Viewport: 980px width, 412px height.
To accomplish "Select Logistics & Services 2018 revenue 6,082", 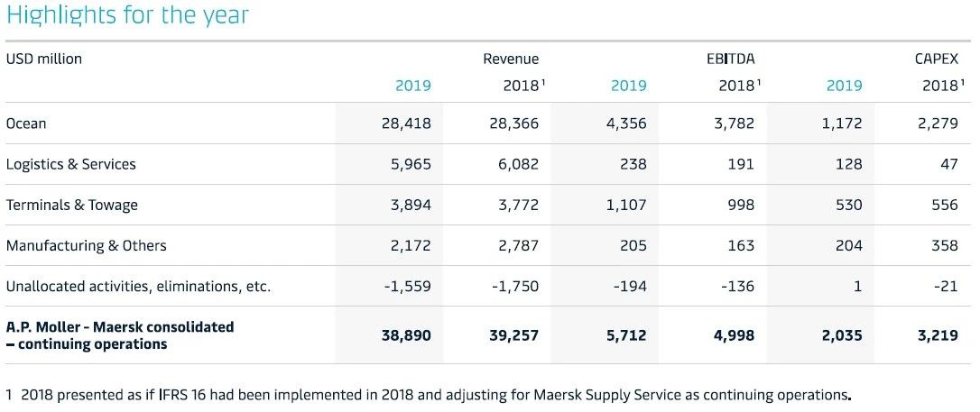I will (x=518, y=164).
